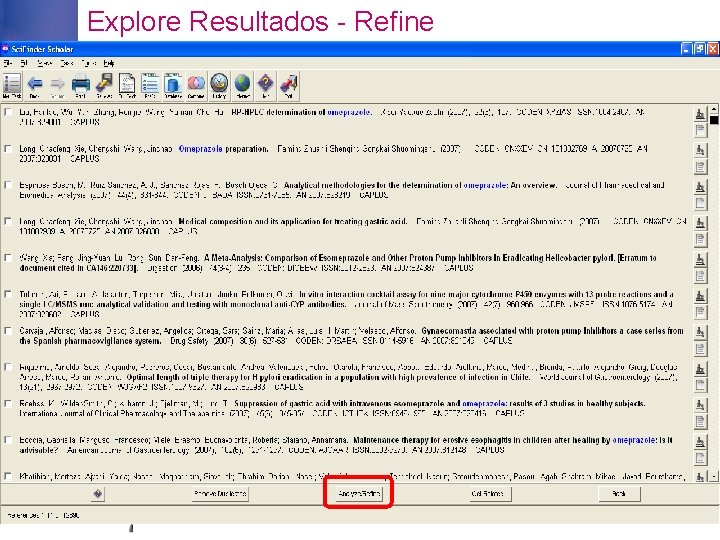The image size is (720, 540).
Task: Check the Gynaecomastia proton pump inhibitors reference
Action: [x=8, y=331]
